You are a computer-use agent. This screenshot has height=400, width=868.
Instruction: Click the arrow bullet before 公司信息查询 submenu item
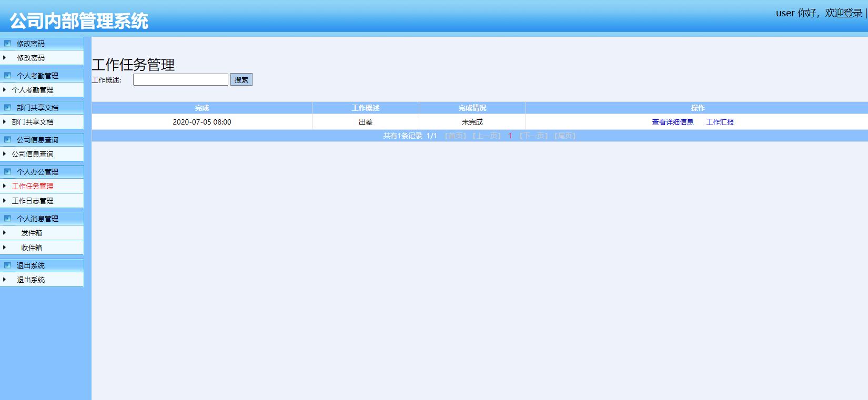click(4, 154)
